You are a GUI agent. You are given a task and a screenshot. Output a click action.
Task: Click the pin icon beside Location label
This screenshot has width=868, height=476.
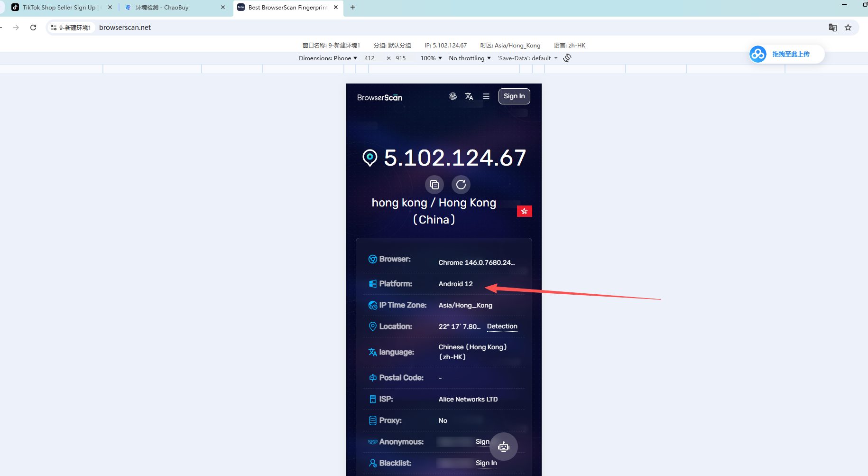click(x=373, y=327)
